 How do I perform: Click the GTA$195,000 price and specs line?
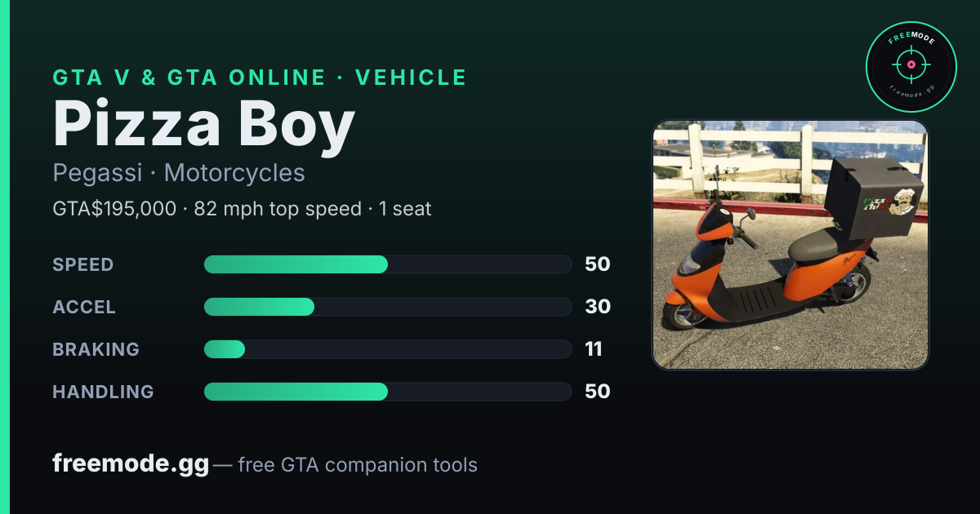[242, 209]
